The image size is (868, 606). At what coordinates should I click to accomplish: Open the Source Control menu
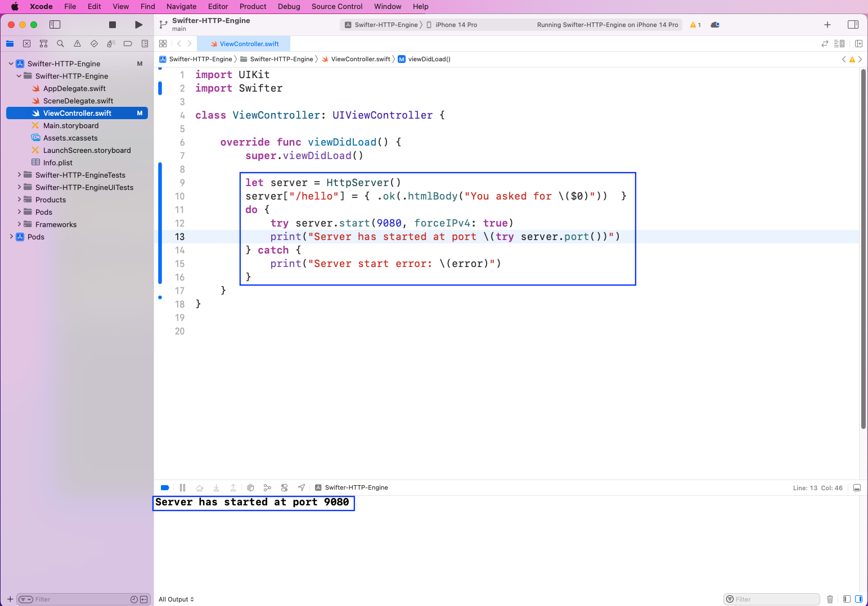[x=337, y=7]
